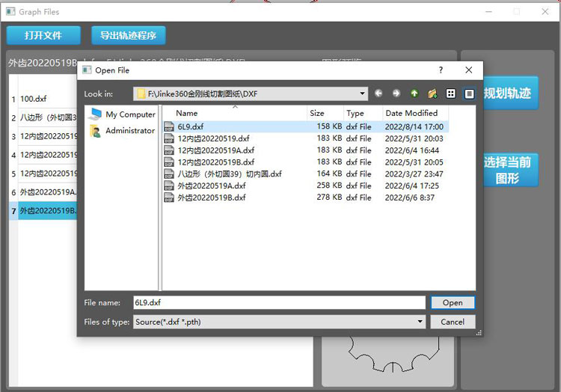Click the file icon next to 外齿20220519B.dxf
Screen dimensions: 561x392
(x=169, y=197)
